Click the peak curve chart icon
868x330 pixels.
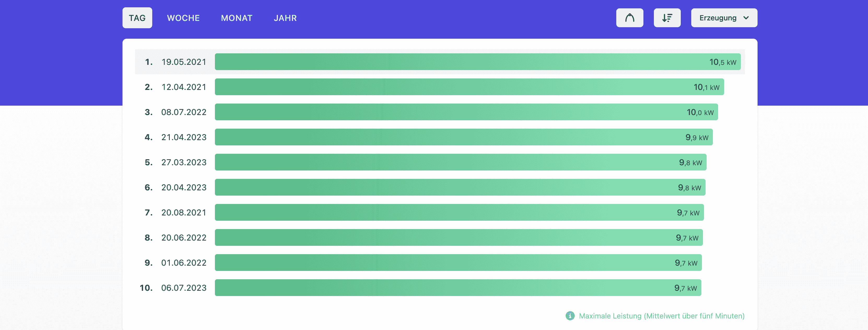click(x=630, y=18)
